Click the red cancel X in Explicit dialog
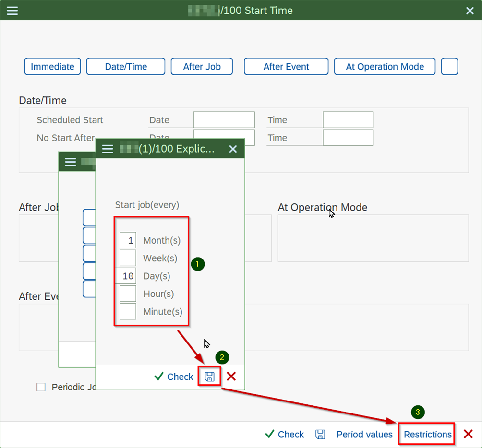The height and width of the screenshot is (448, 482). click(231, 377)
